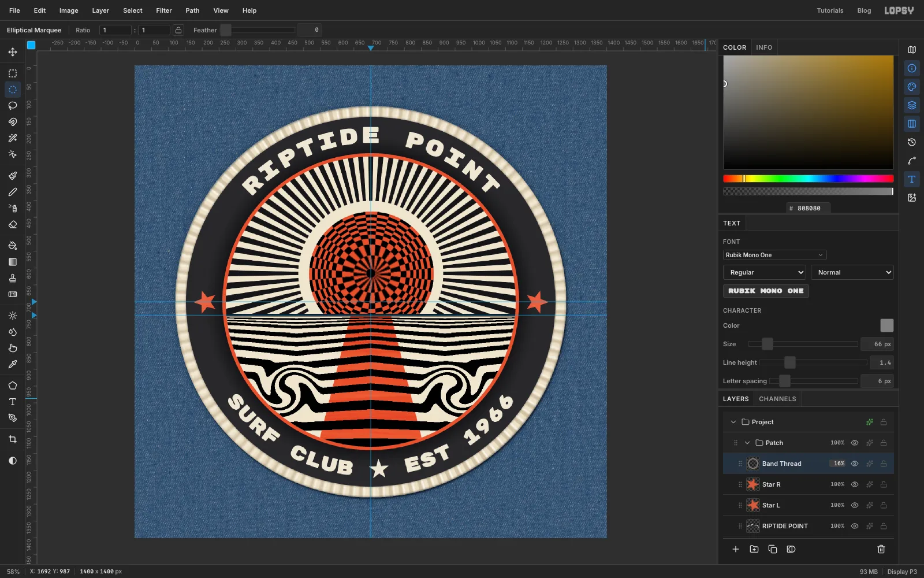Open the Blog link
Viewport: 924px width, 578px height.
pyautogui.click(x=864, y=10)
